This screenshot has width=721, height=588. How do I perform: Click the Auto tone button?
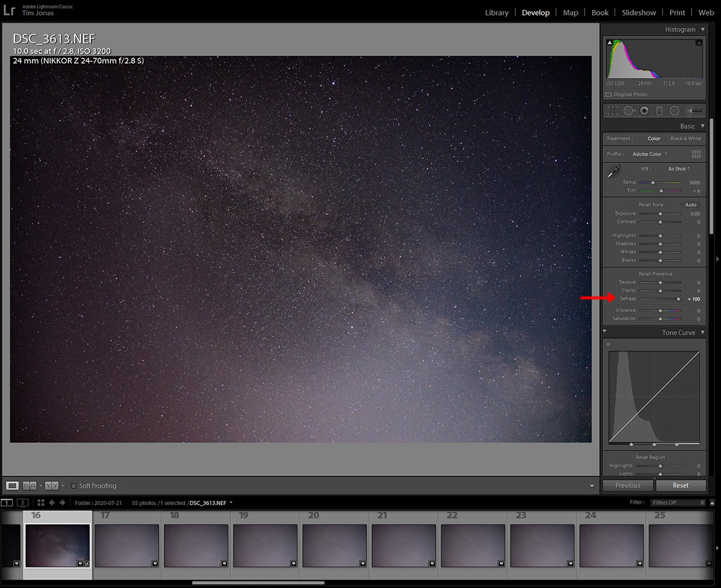coord(691,204)
